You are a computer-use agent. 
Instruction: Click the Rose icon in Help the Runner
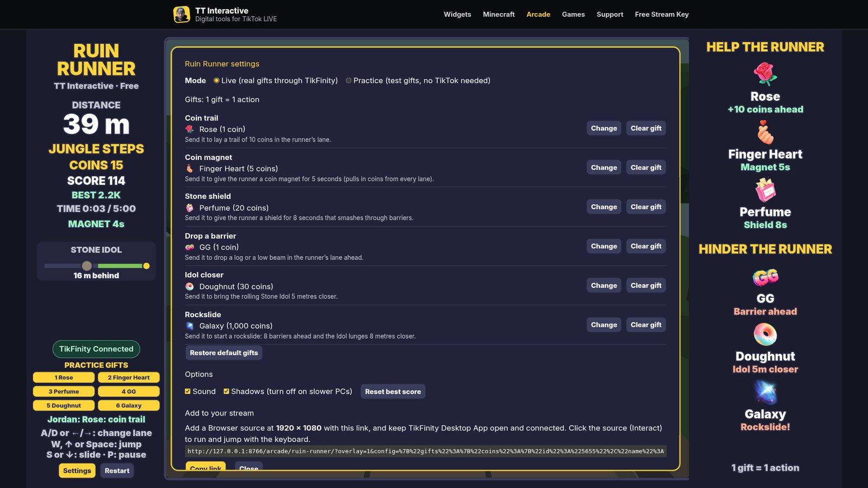coord(765,74)
